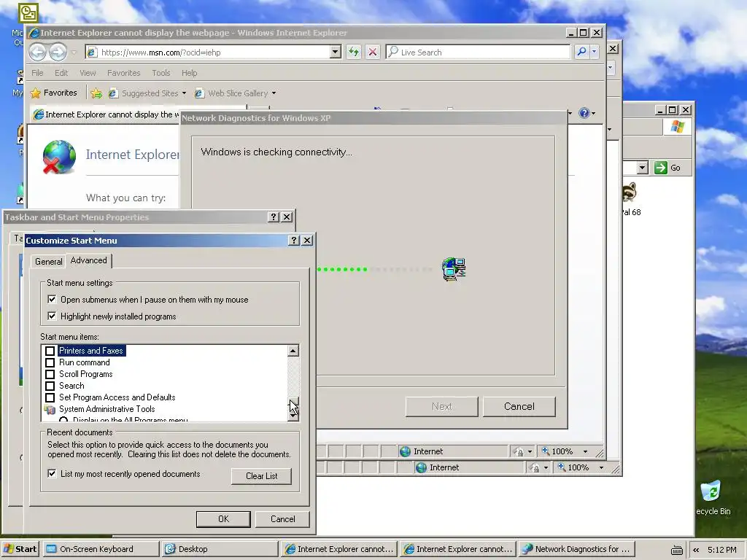Click the on-screen keyboard tray icon
Viewport: 747px width, 560px height.
676,550
